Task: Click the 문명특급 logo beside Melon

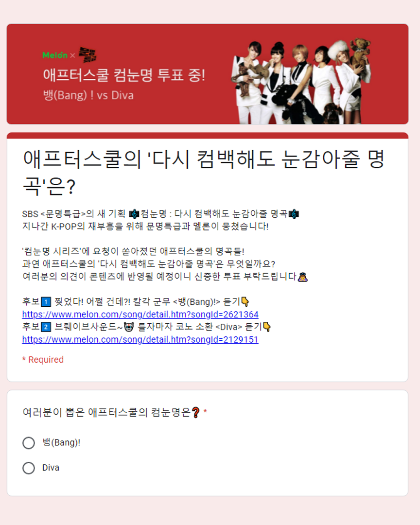Action: click(x=87, y=54)
